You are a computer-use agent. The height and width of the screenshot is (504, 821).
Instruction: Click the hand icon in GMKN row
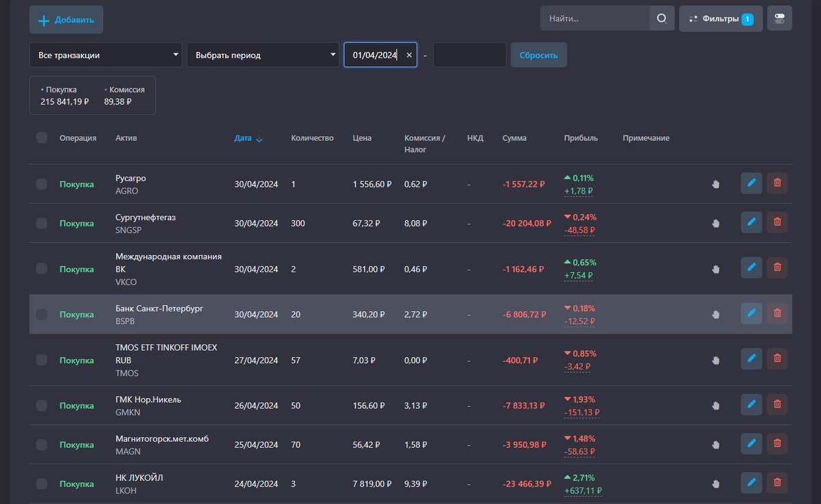[716, 406]
